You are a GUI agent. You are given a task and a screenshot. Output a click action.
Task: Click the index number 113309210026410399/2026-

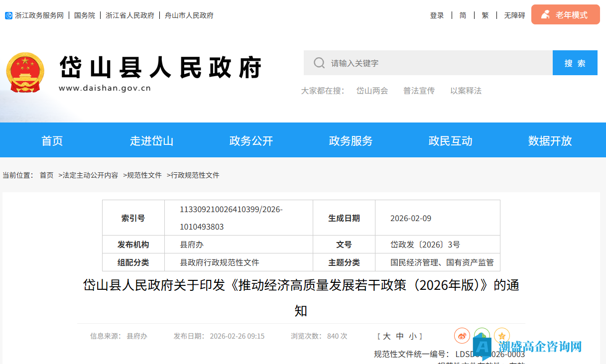(231, 210)
